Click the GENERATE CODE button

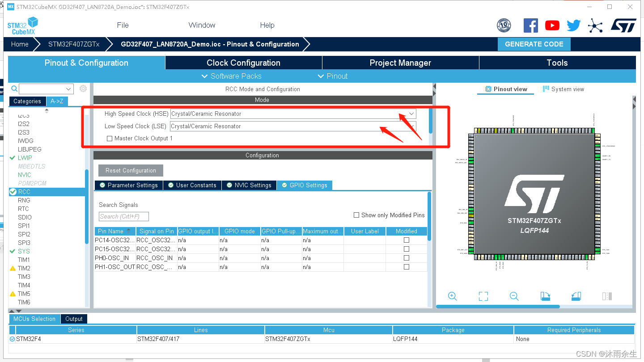click(534, 44)
